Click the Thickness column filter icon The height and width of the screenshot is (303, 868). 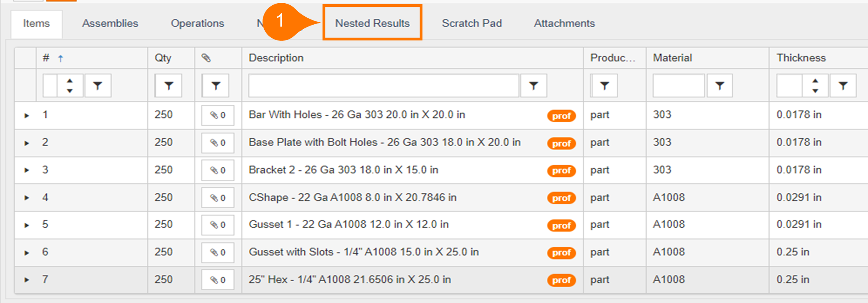click(x=843, y=86)
